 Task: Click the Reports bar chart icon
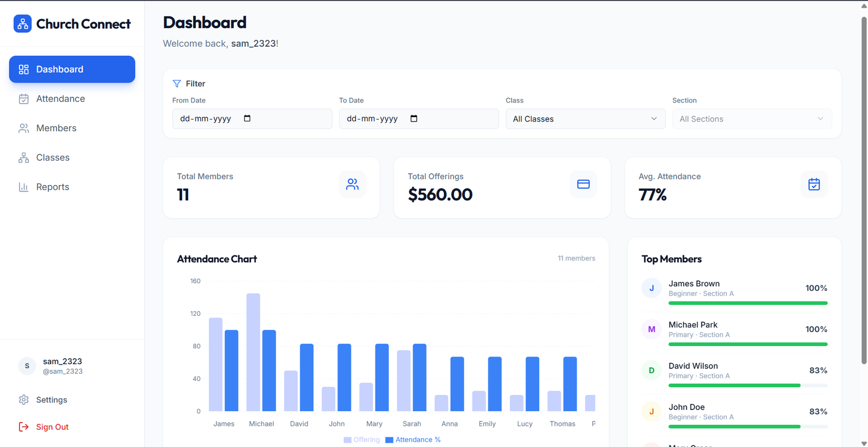(23, 187)
